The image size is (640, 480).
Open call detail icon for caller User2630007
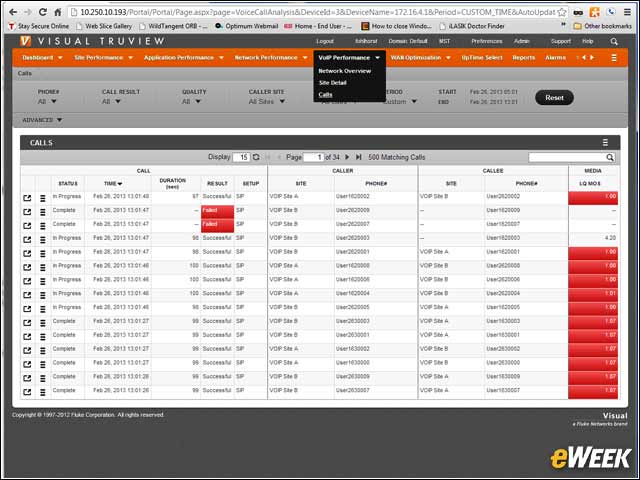coord(27,392)
